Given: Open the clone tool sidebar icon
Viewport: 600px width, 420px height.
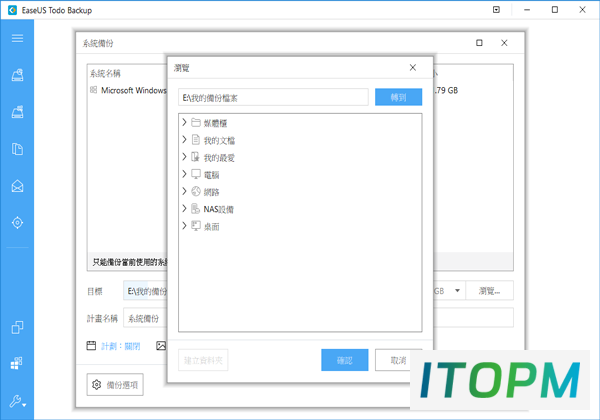Looking at the screenshot, I should [x=17, y=327].
